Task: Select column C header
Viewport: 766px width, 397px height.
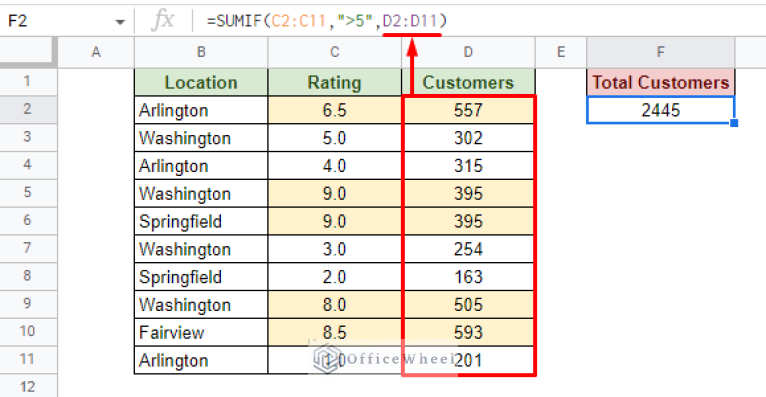Action: pos(335,52)
